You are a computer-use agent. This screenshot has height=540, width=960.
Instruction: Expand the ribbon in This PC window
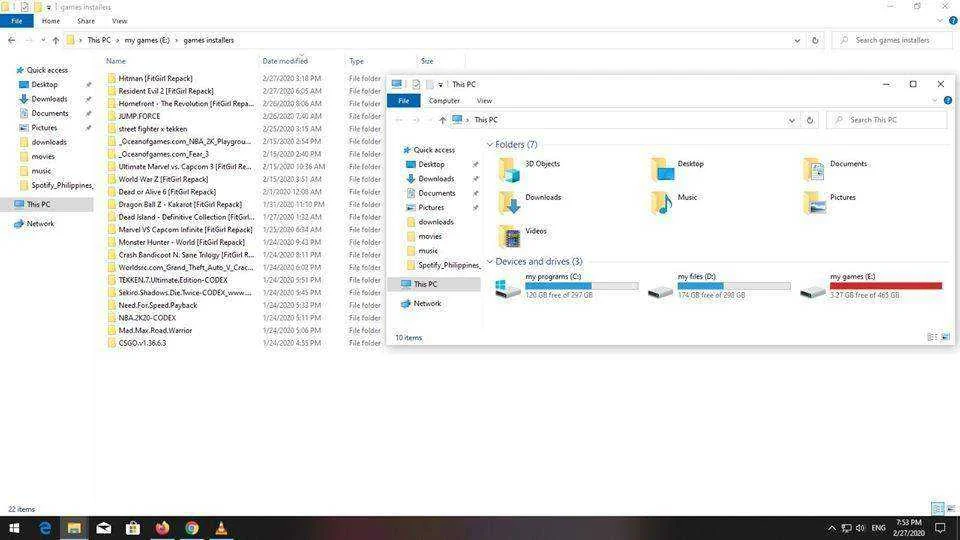click(934, 100)
